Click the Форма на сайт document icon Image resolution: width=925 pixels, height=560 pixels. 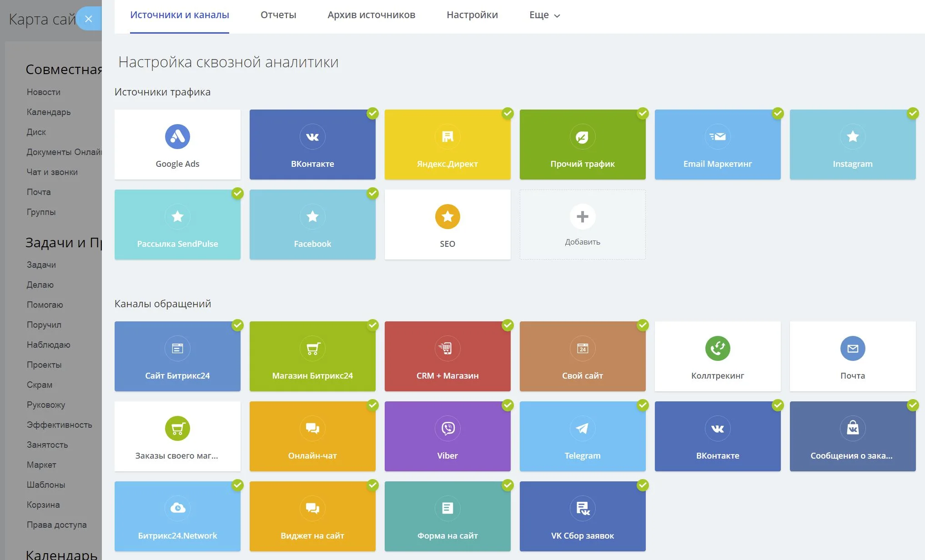tap(447, 508)
